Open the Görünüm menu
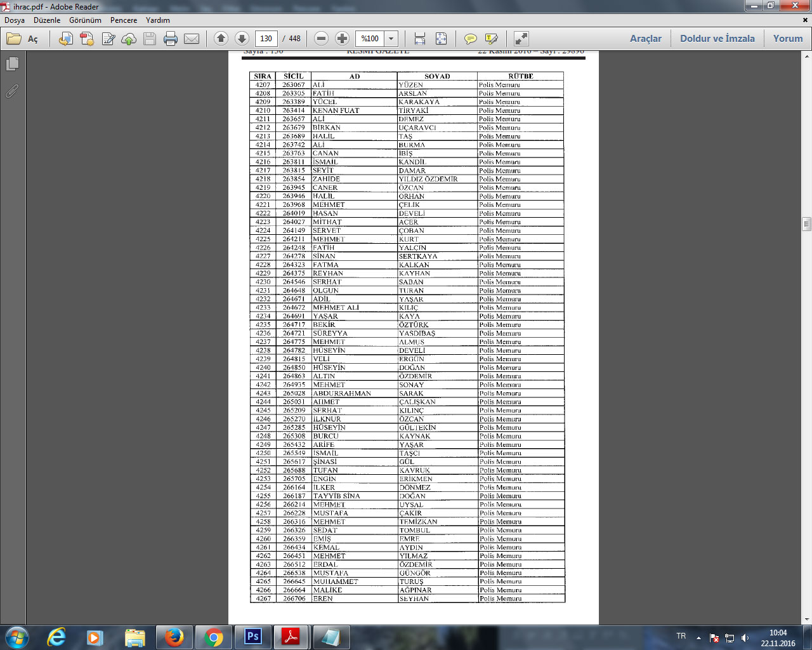This screenshot has height=650, width=812. [x=85, y=20]
